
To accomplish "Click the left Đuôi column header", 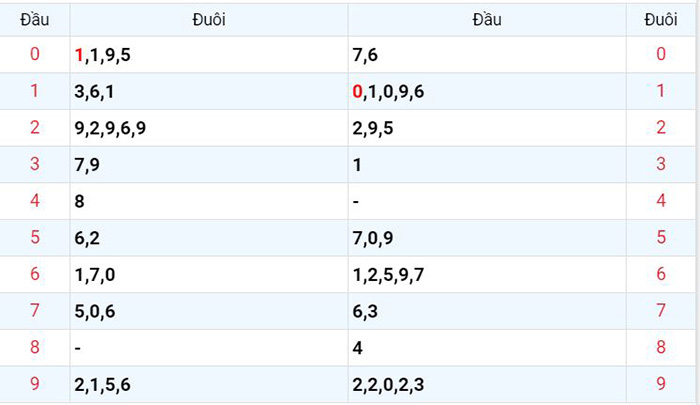I will click(209, 20).
